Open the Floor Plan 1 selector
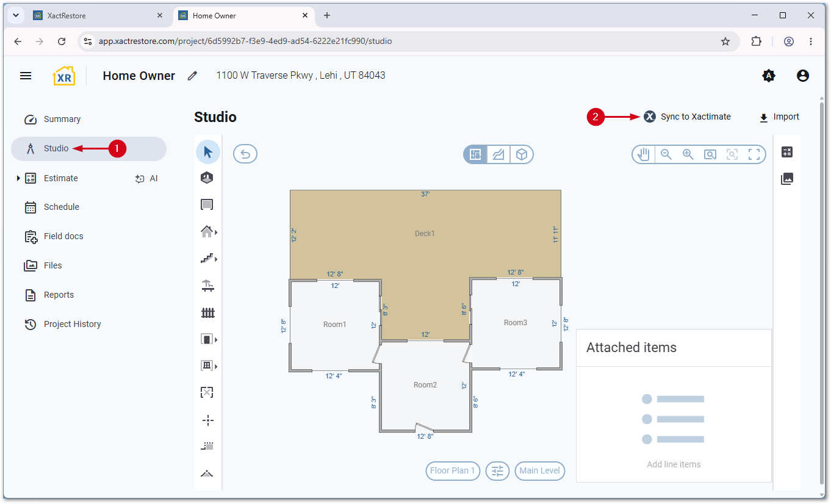 click(453, 470)
